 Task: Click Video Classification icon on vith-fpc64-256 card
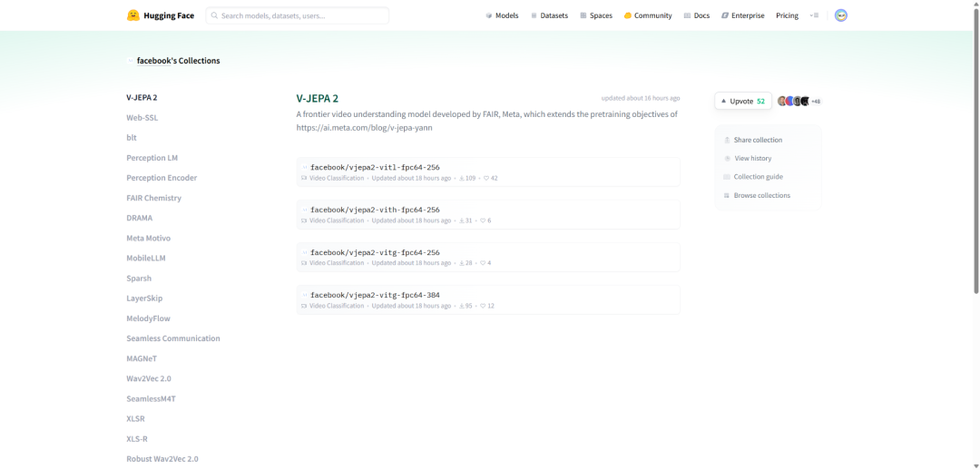click(304, 220)
